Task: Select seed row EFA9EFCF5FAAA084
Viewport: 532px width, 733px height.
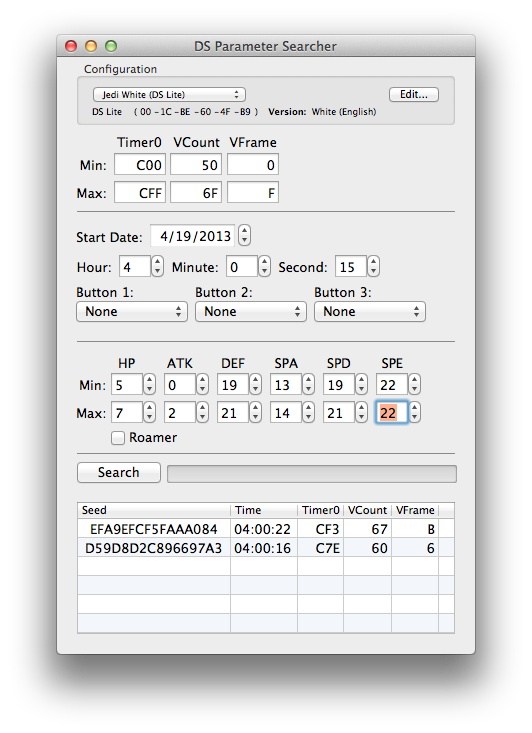Action: point(266,529)
